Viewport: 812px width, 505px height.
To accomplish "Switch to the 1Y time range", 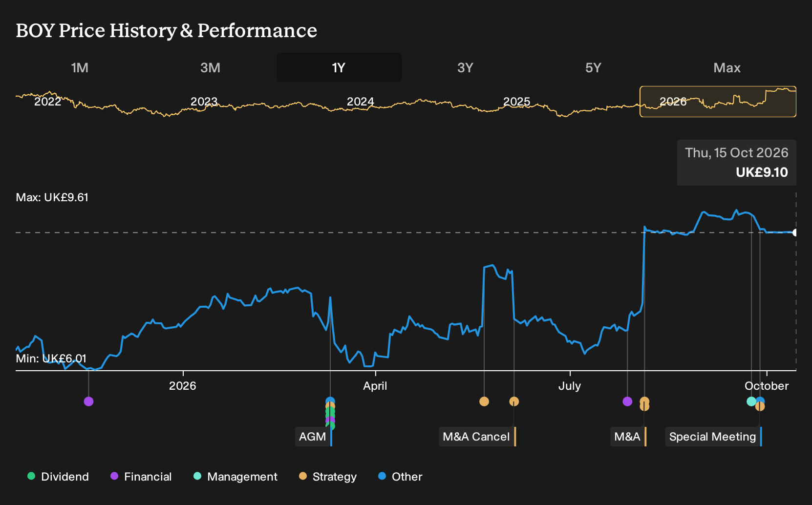I will point(339,67).
